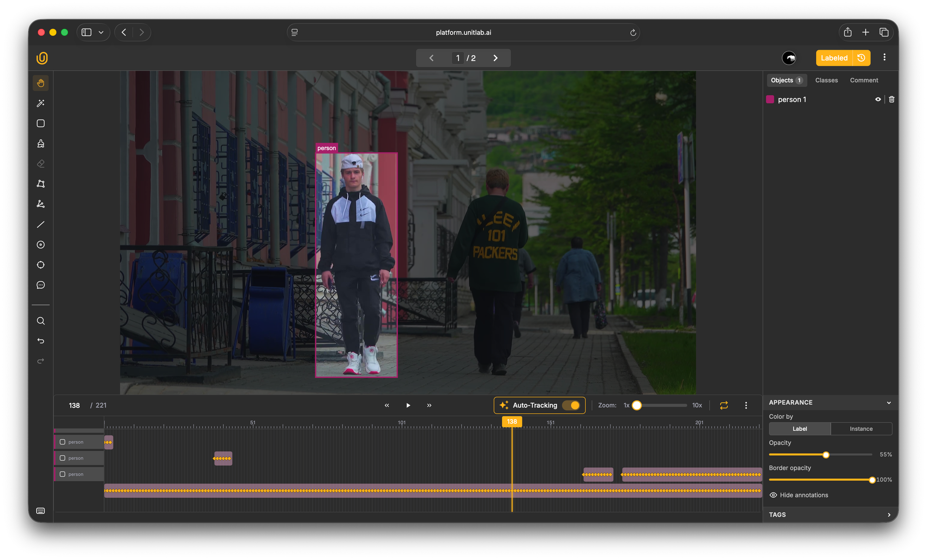Select the polygon annotation tool
Viewport: 927px width, 560px height.
pos(41,184)
